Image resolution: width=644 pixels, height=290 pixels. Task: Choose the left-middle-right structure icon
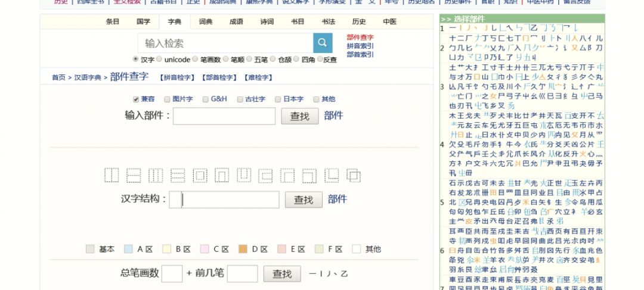tap(156, 175)
